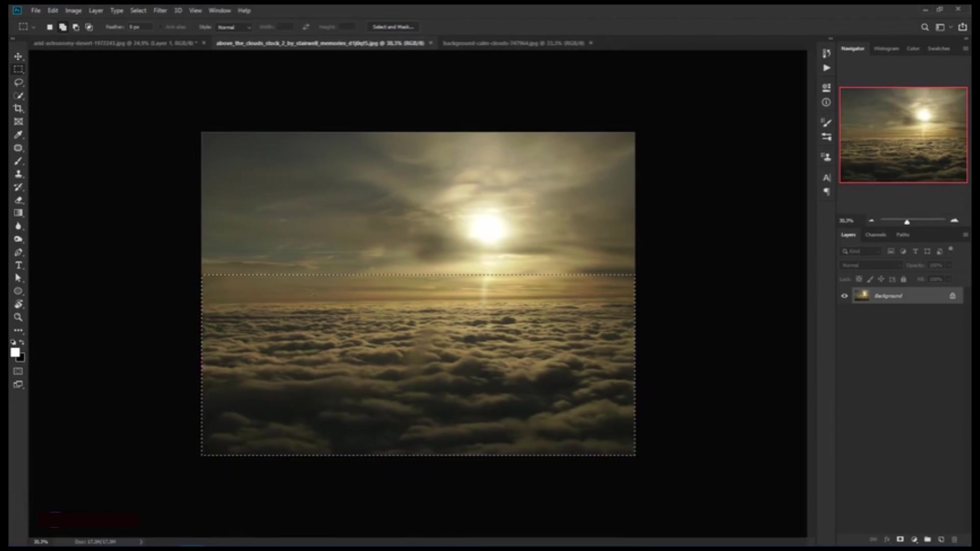The width and height of the screenshot is (980, 551).
Task: Select the Move tool
Action: point(18,56)
